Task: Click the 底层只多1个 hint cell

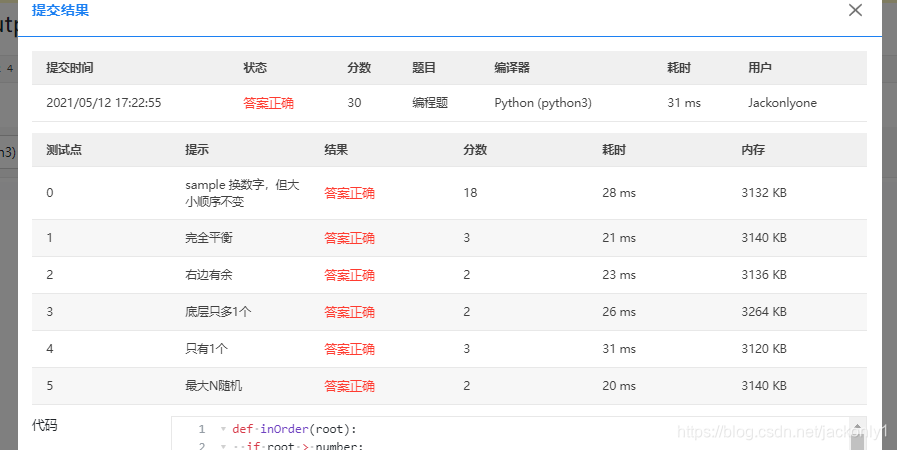Action: pos(218,312)
